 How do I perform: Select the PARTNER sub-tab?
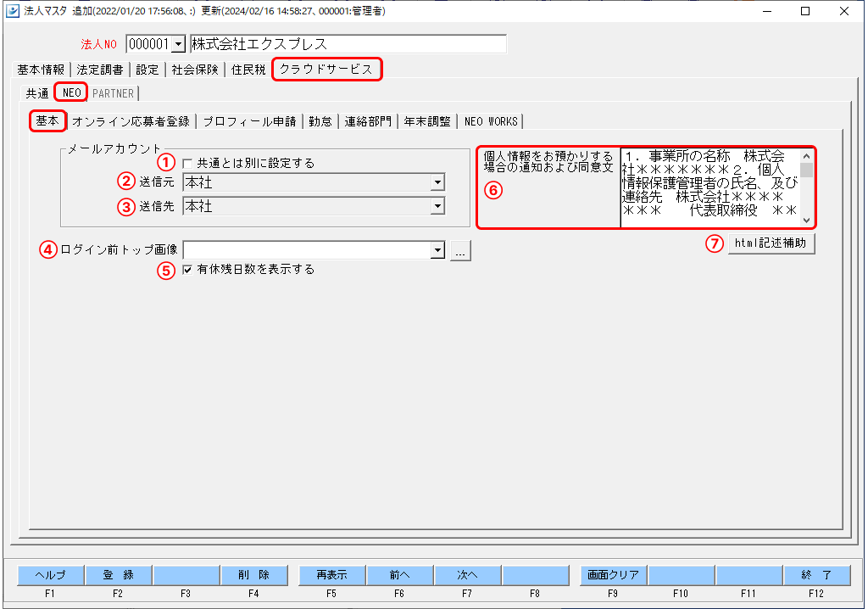coord(114,93)
